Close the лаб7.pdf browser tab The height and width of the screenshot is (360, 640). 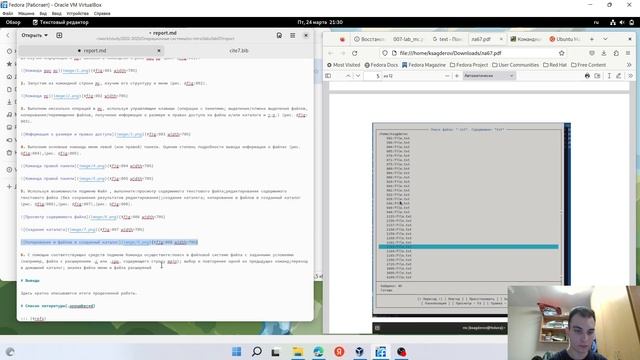point(501,39)
